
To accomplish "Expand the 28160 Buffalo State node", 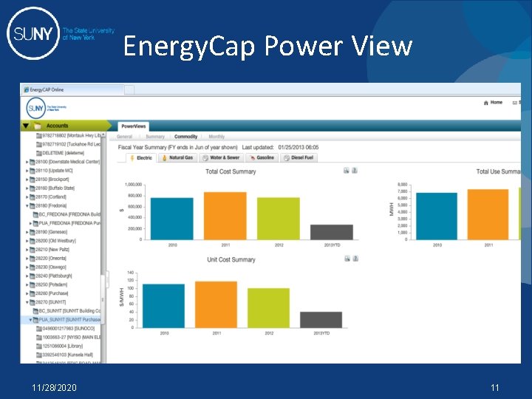I will (x=27, y=188).
